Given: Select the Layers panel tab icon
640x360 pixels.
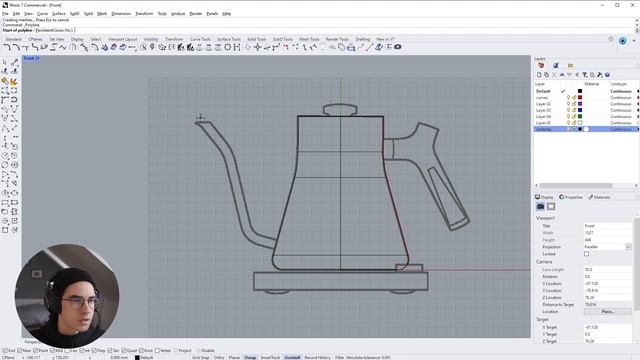Looking at the screenshot, I should point(541,65).
